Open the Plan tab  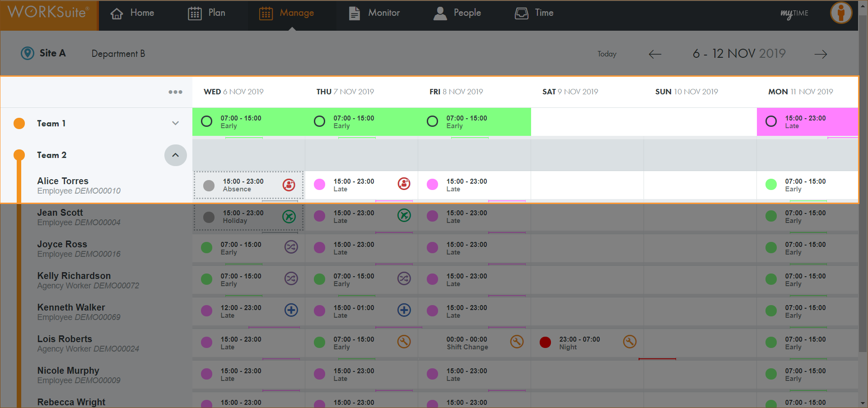pos(207,13)
